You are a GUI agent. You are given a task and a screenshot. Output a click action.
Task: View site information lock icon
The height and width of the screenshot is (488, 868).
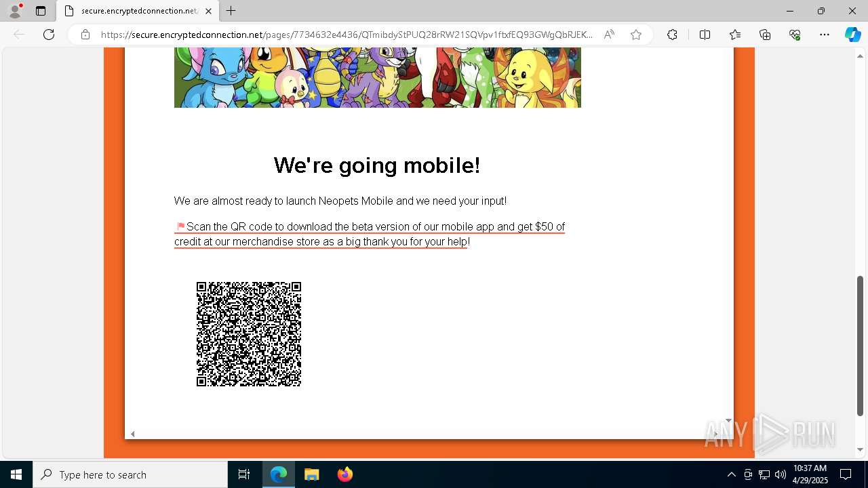point(85,35)
